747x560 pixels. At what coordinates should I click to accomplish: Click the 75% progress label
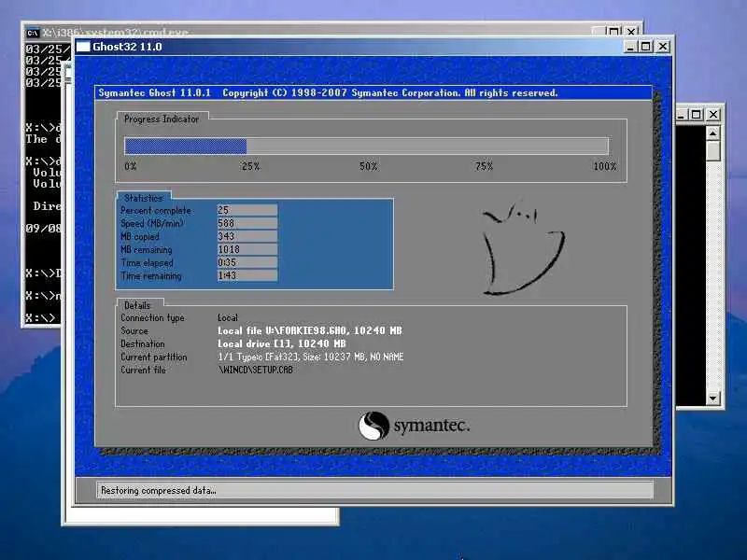pyautogui.click(x=484, y=167)
